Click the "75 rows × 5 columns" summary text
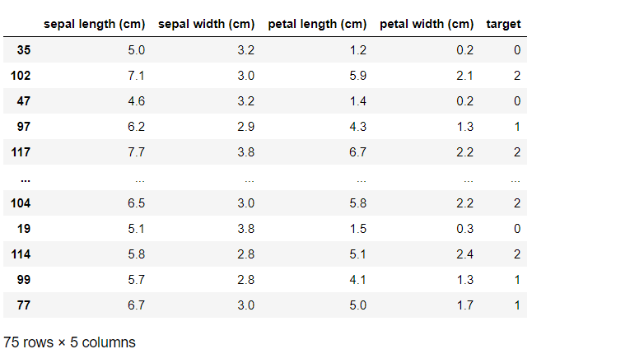Screen dimensions: 644x363 click(x=69, y=342)
